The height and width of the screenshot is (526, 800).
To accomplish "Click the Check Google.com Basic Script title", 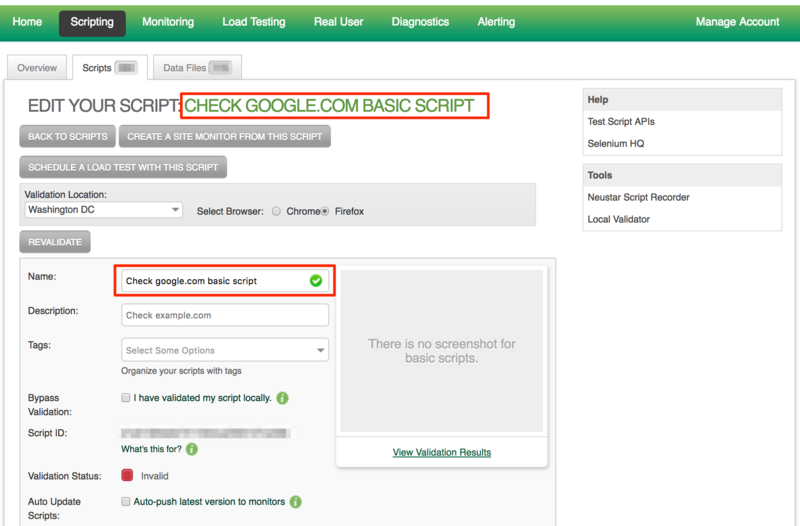I will click(329, 106).
